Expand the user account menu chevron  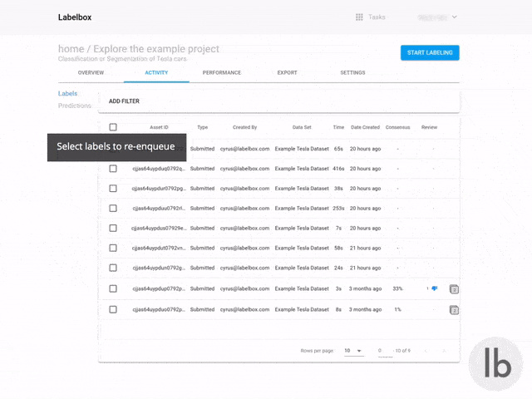[455, 17]
